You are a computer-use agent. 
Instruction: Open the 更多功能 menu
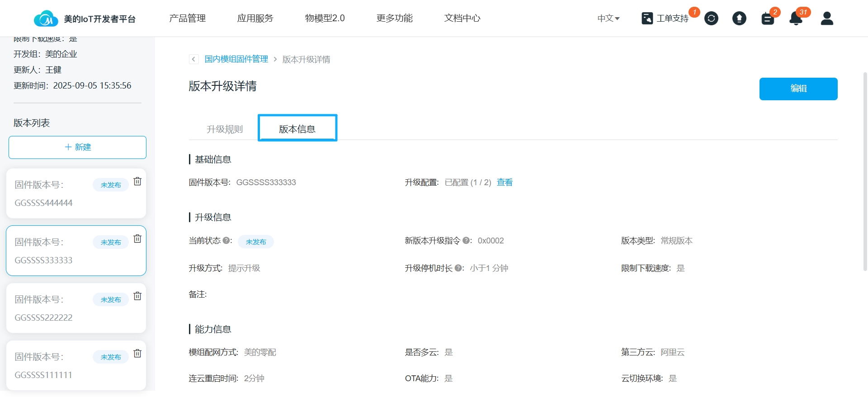point(394,19)
